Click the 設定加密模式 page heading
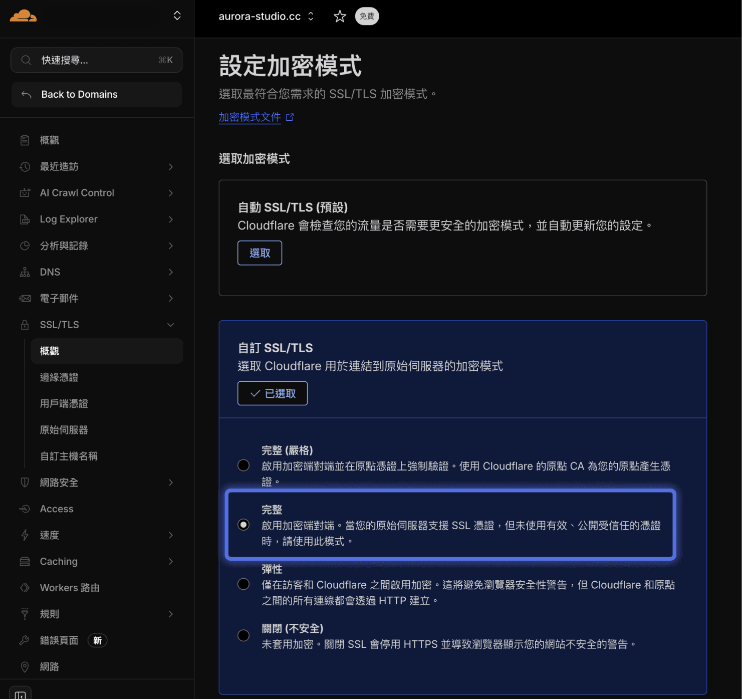742x700 pixels. pos(290,66)
